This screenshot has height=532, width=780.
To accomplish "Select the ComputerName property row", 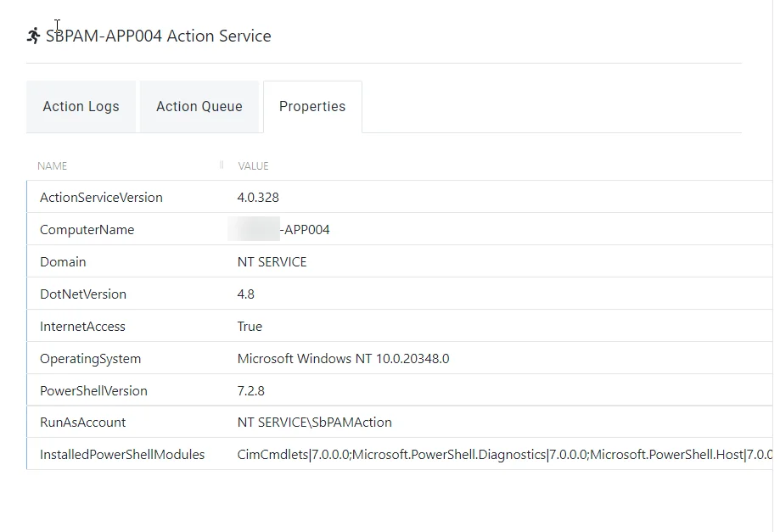I will click(x=400, y=229).
